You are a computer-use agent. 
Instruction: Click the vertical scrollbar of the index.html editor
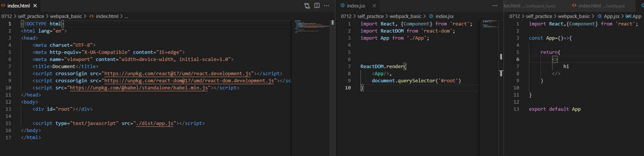pyautogui.click(x=332, y=88)
